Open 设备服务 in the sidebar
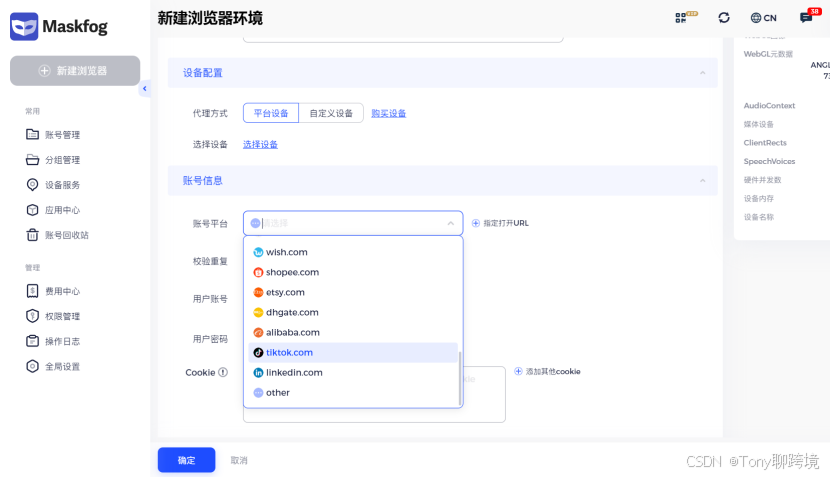Viewport: 831px width, 477px height. [62, 184]
